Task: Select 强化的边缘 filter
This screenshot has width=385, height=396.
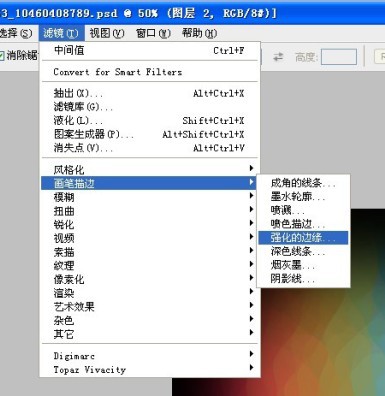Action: [x=303, y=238]
